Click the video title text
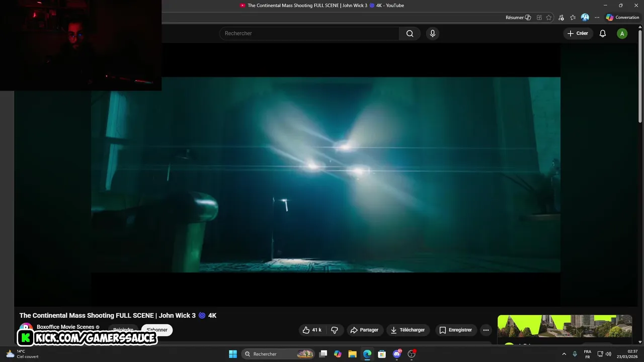 pyautogui.click(x=118, y=315)
